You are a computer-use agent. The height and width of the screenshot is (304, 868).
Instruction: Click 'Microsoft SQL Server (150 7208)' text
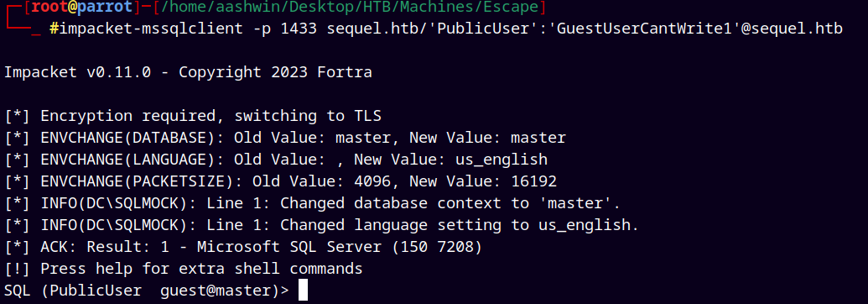pos(340,247)
